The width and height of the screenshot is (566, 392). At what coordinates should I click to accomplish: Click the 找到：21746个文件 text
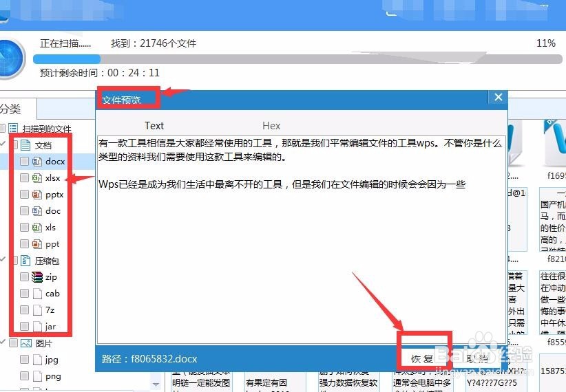[154, 43]
